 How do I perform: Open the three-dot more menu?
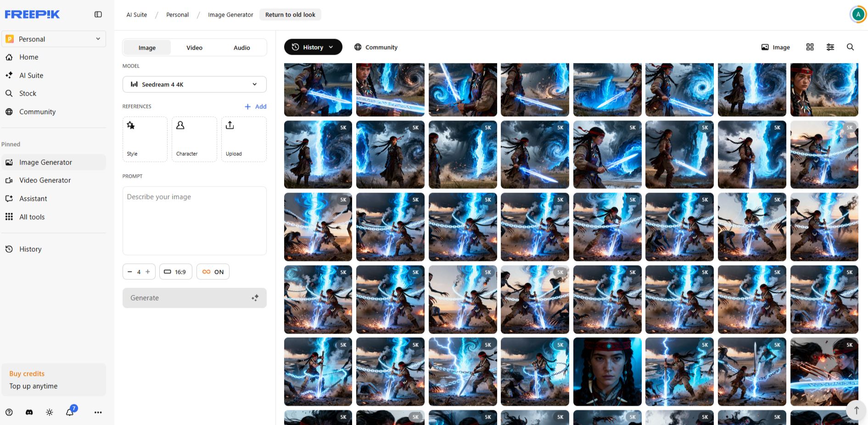coord(98,412)
